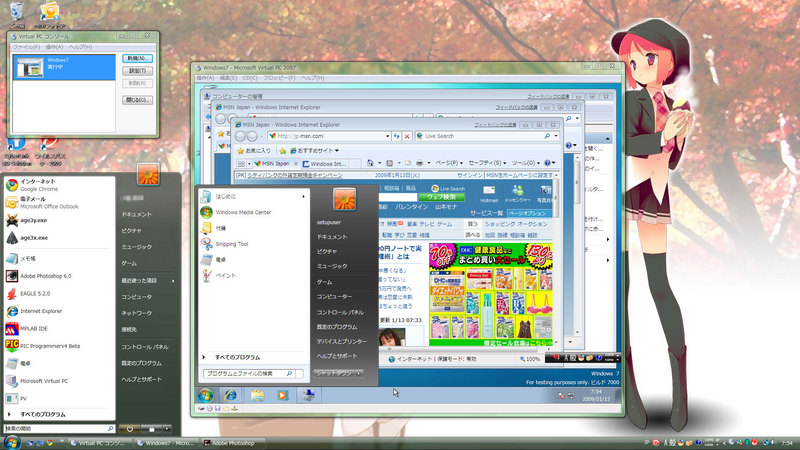This screenshot has width=800, height=450.
Task: Click the Vista Start menu power button
Action: tap(130, 429)
